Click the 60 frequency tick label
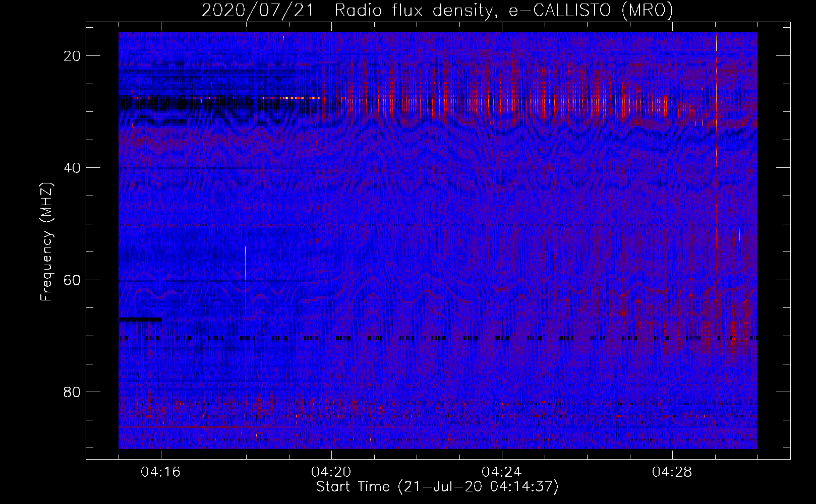 [x=72, y=280]
